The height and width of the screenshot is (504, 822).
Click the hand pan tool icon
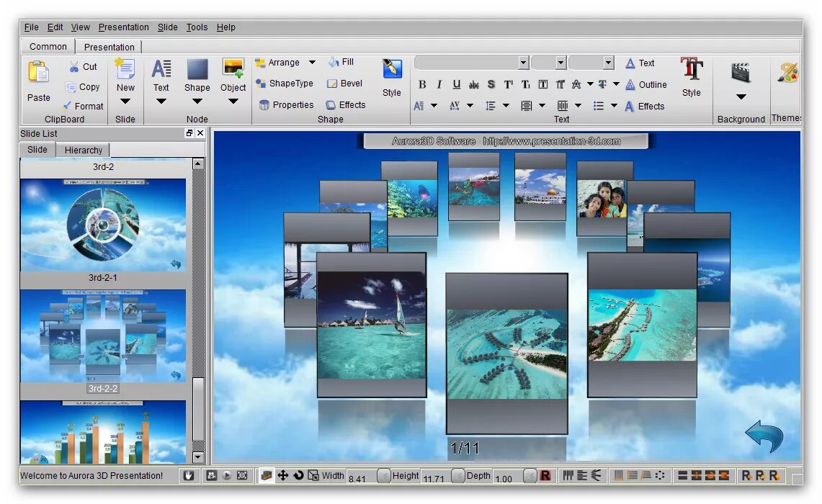pyautogui.click(x=189, y=475)
